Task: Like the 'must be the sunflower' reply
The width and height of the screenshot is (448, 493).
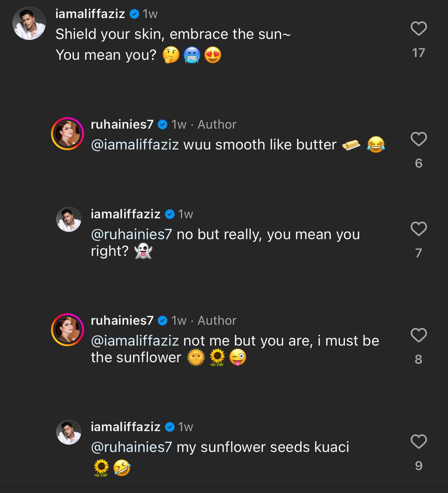Action: point(419,335)
